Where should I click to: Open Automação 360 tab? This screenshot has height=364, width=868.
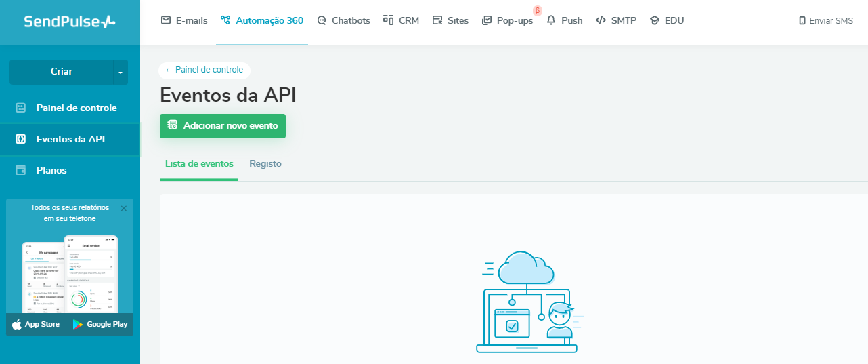[262, 20]
